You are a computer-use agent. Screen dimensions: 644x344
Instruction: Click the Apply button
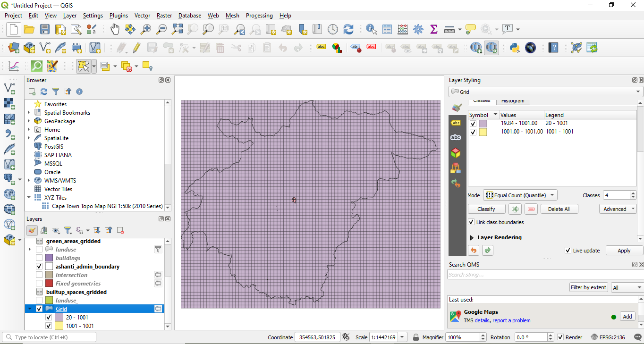624,251
